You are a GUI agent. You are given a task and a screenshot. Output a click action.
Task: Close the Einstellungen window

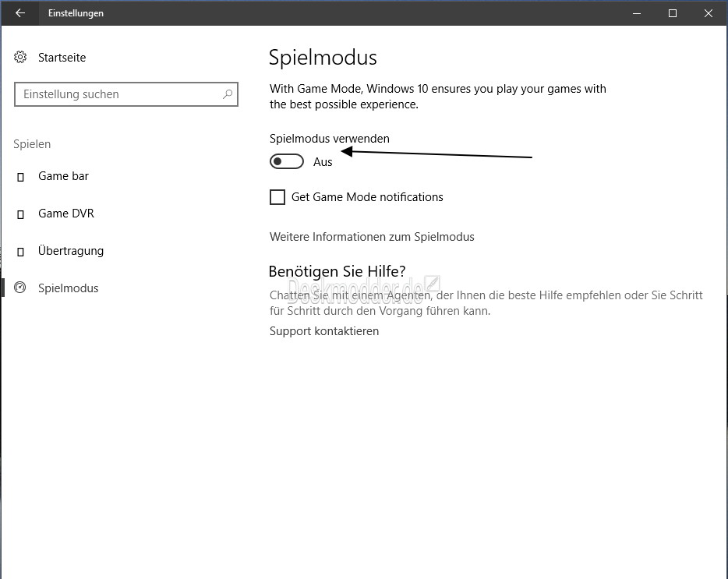[x=708, y=13]
